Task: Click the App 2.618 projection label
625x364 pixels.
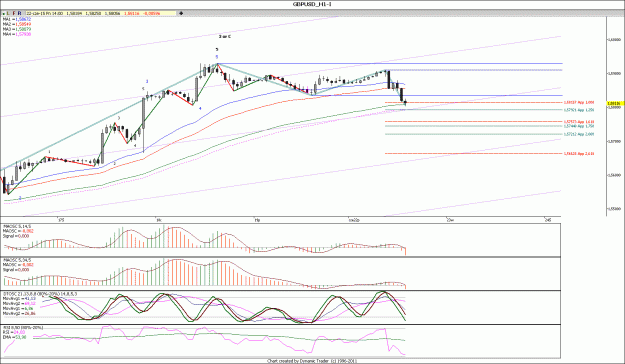Action: click(x=579, y=153)
